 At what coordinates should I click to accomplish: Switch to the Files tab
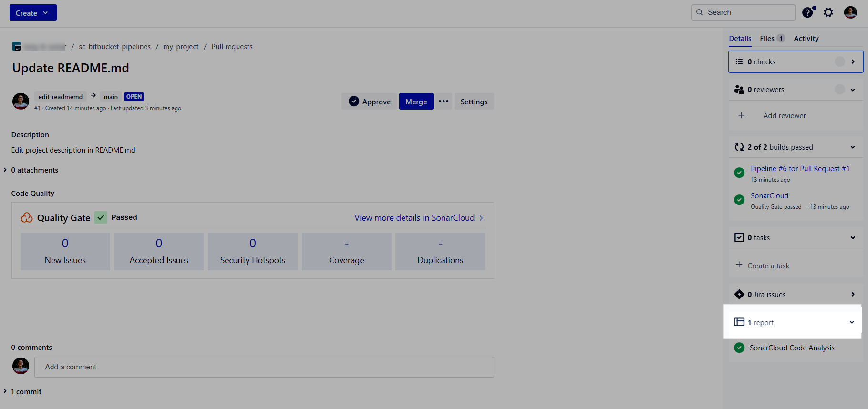coord(767,39)
